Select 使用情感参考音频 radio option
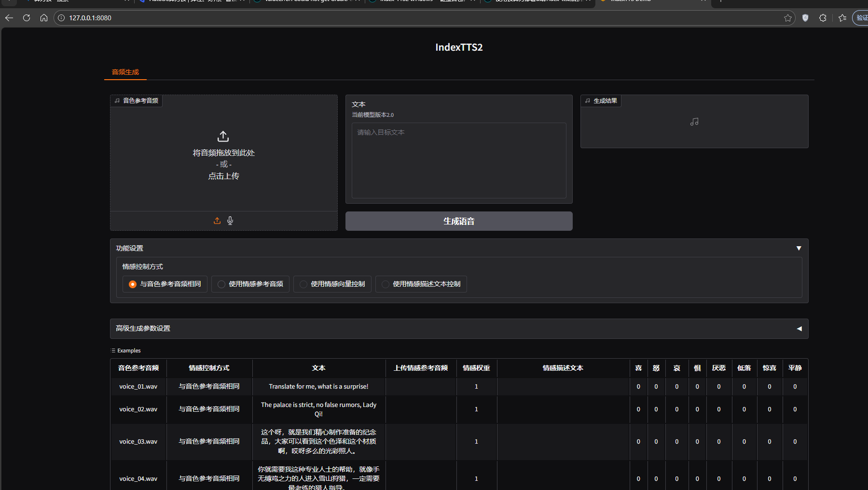The height and width of the screenshot is (490, 868). (221, 284)
